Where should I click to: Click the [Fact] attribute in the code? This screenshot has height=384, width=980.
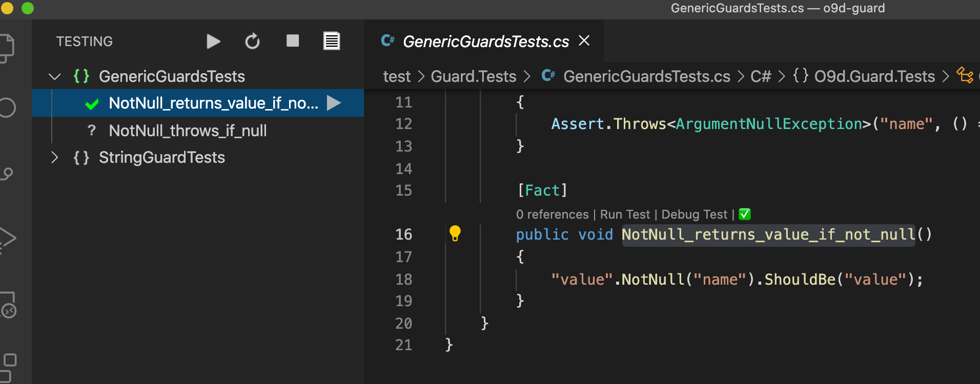[542, 190]
